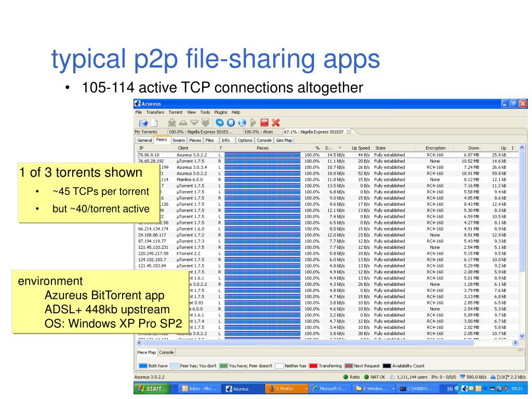Click the Move to bottom toolbar icon
532x399 pixels.
[205, 123]
